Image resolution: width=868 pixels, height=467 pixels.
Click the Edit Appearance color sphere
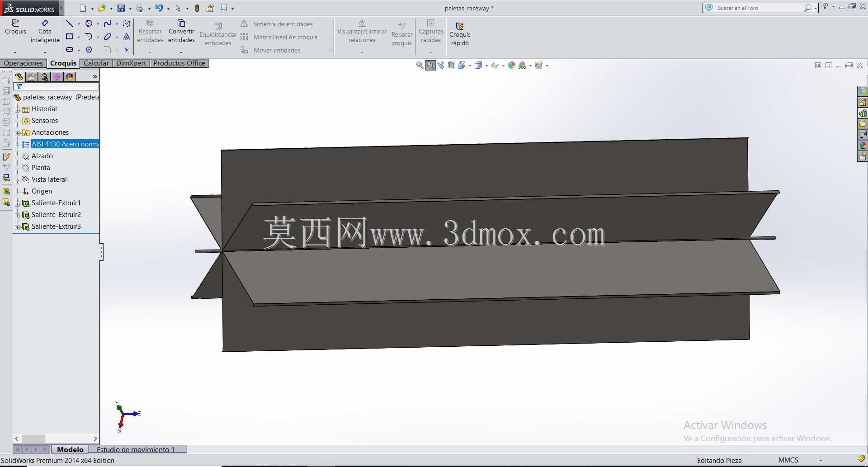click(512, 65)
